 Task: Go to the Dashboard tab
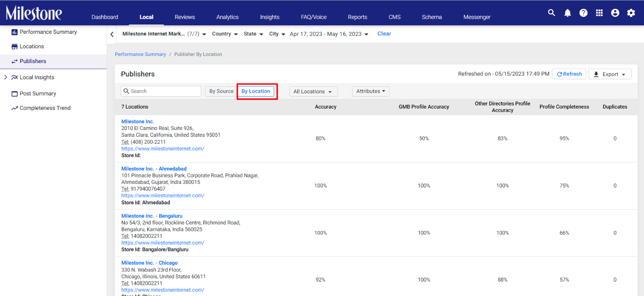[105, 17]
